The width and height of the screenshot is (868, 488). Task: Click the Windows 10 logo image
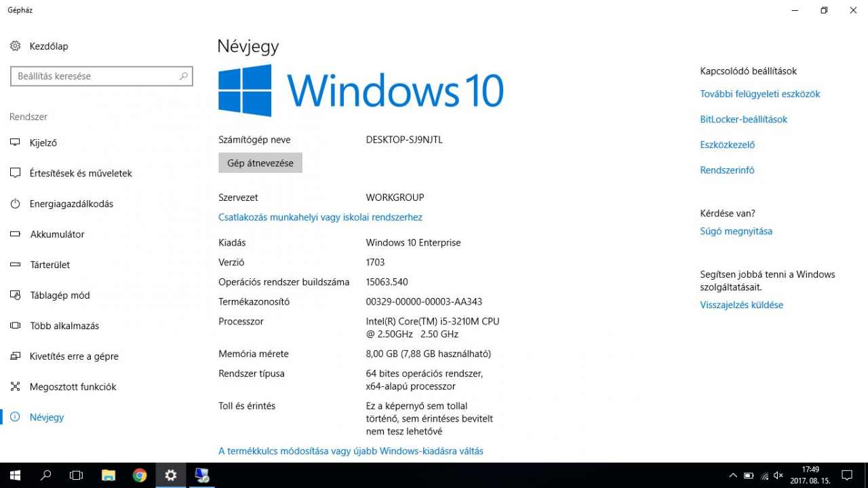[x=361, y=90]
